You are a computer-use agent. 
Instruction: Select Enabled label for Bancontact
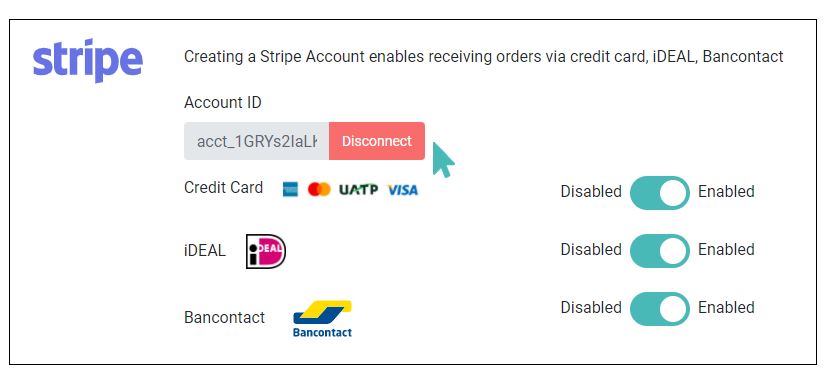coord(726,308)
